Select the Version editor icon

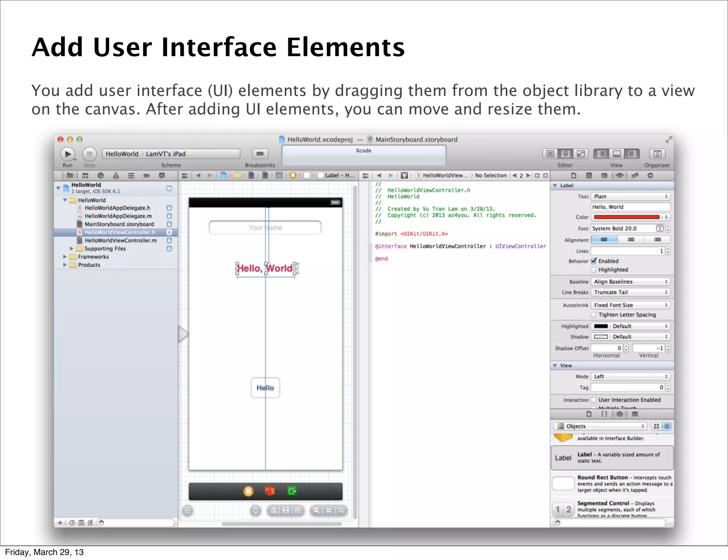pos(581,154)
